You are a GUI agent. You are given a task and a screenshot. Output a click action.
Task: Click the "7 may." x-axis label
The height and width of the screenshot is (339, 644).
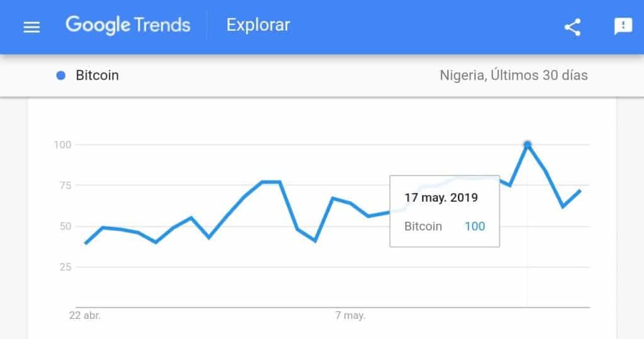(350, 316)
